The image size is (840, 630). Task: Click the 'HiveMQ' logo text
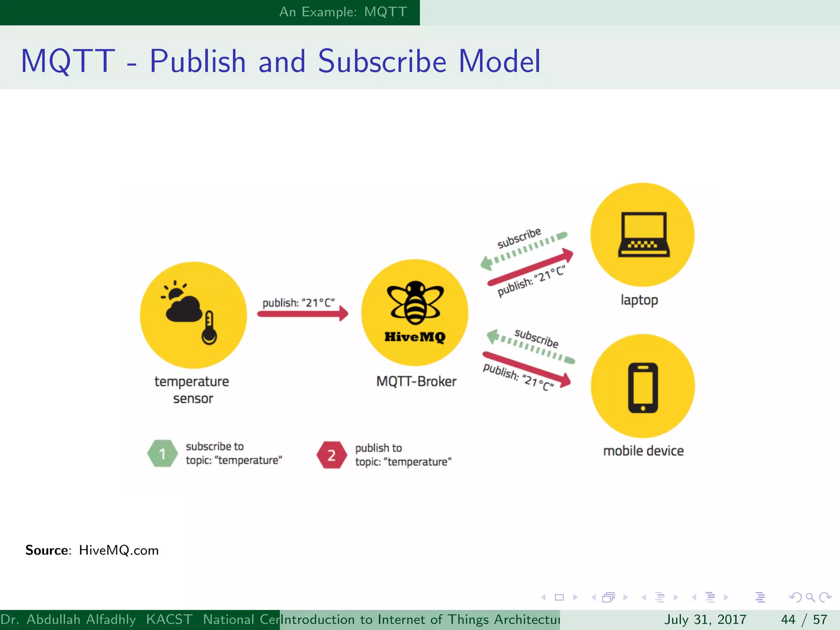click(x=415, y=337)
